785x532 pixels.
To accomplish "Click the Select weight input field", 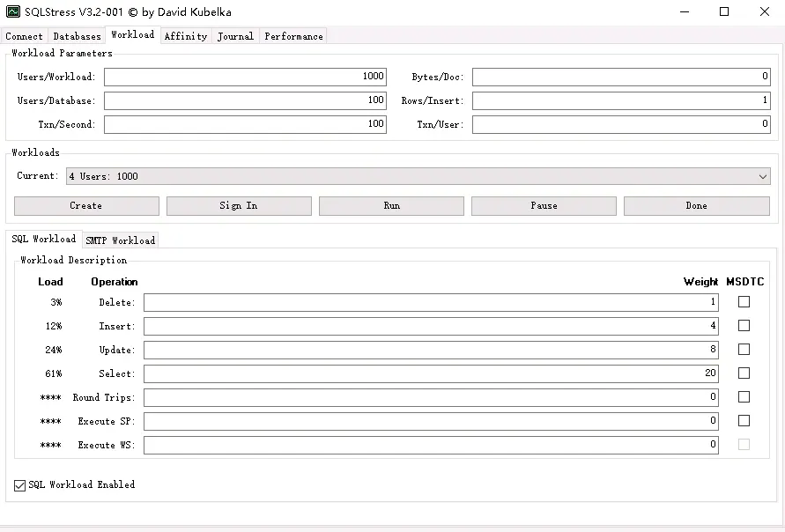I will click(431, 373).
